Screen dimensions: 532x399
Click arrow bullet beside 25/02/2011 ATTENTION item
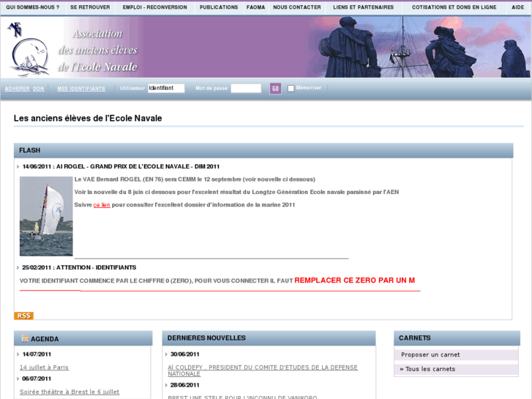click(x=18, y=267)
